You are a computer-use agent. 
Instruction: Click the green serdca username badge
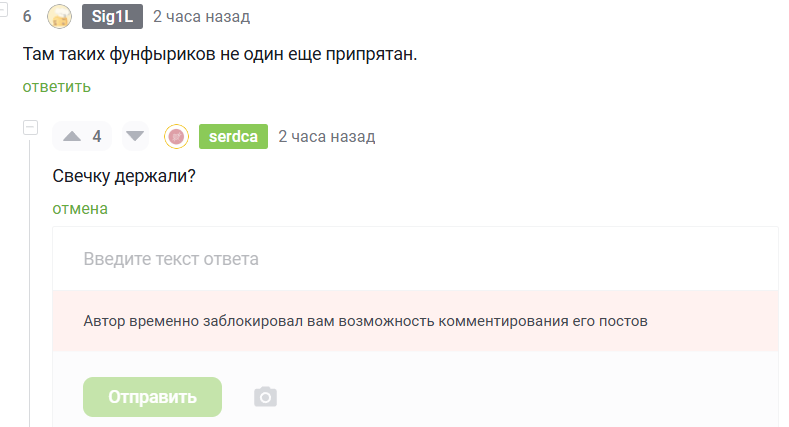click(233, 136)
